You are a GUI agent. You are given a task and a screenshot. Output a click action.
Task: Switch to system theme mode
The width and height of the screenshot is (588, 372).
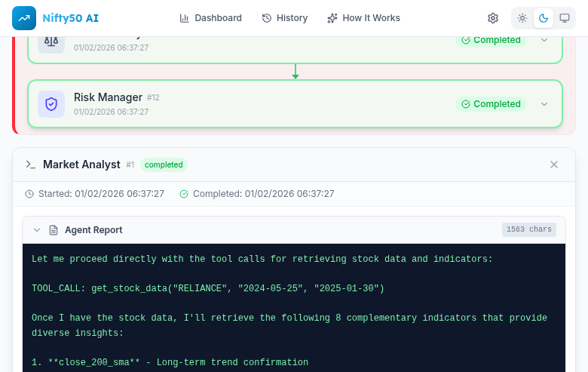click(x=564, y=18)
